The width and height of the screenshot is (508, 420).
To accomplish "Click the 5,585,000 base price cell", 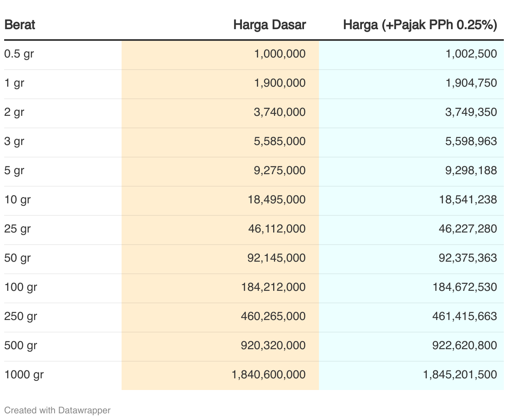I will (280, 141).
